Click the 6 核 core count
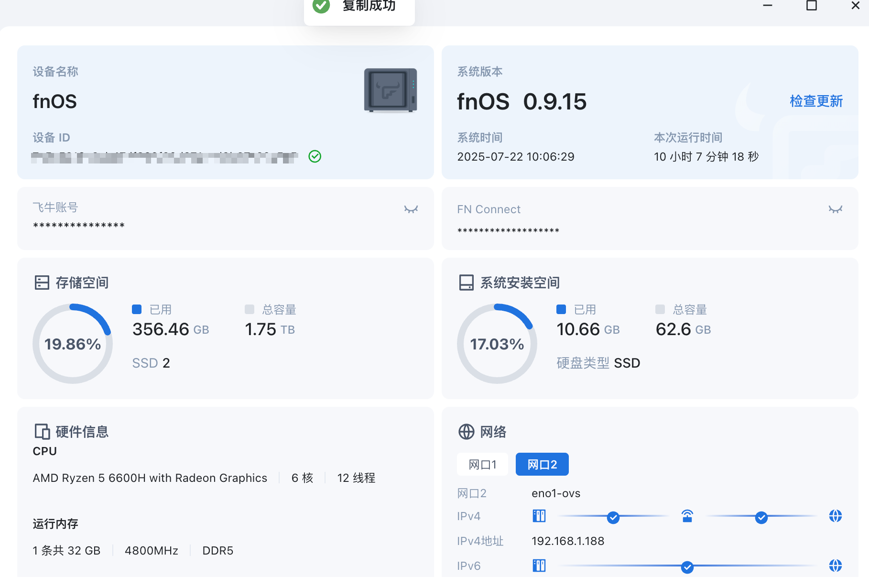Viewport: 869px width, 588px height. [x=302, y=478]
